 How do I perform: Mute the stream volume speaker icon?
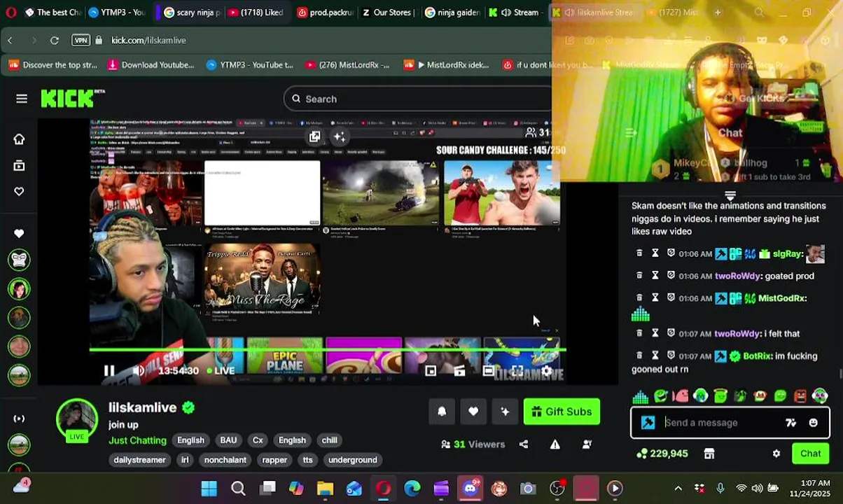point(139,370)
